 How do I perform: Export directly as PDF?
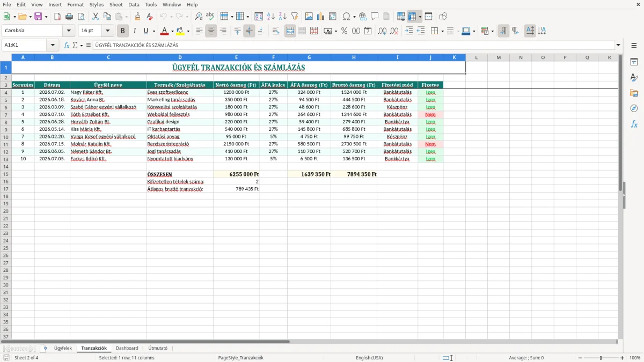[x=57, y=17]
